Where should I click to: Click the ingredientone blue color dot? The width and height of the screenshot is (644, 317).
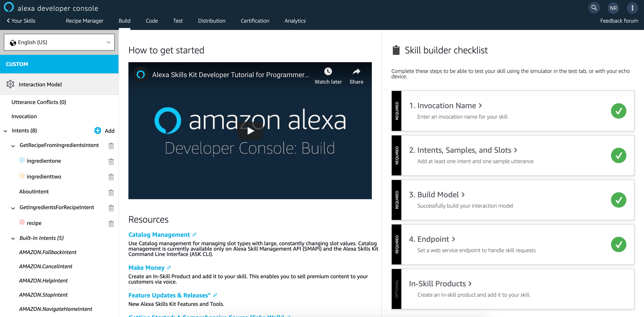click(x=22, y=160)
